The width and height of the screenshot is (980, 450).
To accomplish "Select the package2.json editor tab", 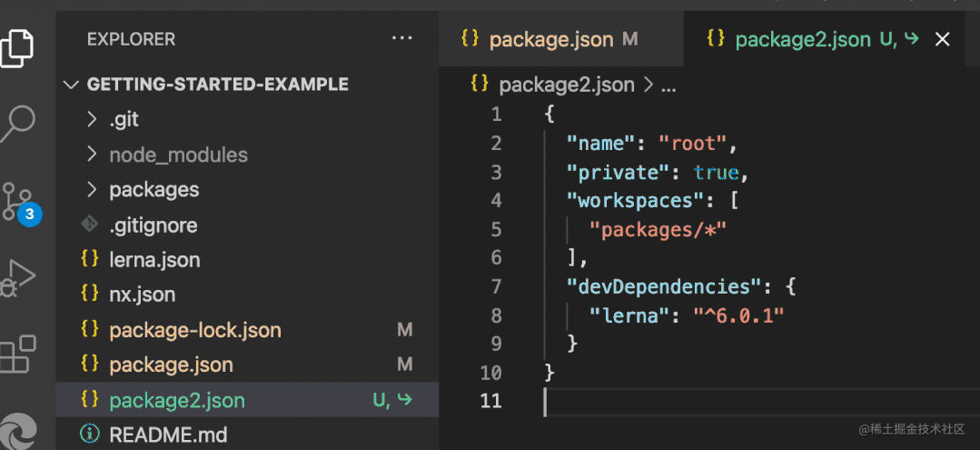I will coord(802,39).
